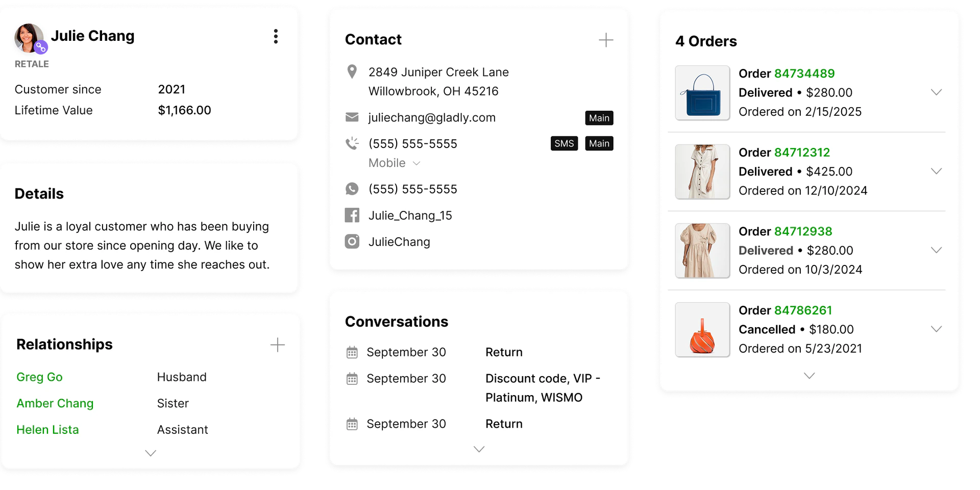The width and height of the screenshot is (980, 490).
Task: Open Amber Chang's profile link
Action: point(55,403)
